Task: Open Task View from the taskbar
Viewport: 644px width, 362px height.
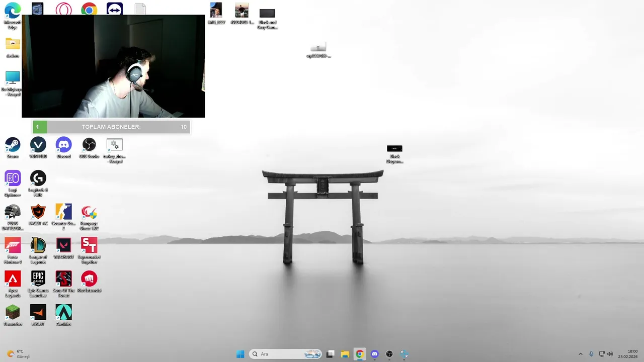Action: pos(330,354)
